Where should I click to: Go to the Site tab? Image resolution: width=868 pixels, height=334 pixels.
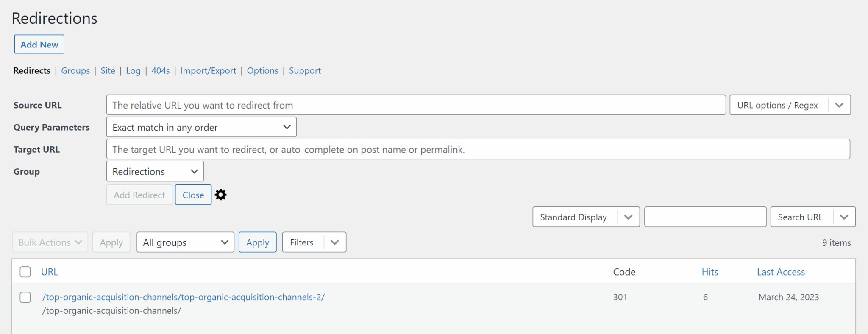[x=108, y=70]
